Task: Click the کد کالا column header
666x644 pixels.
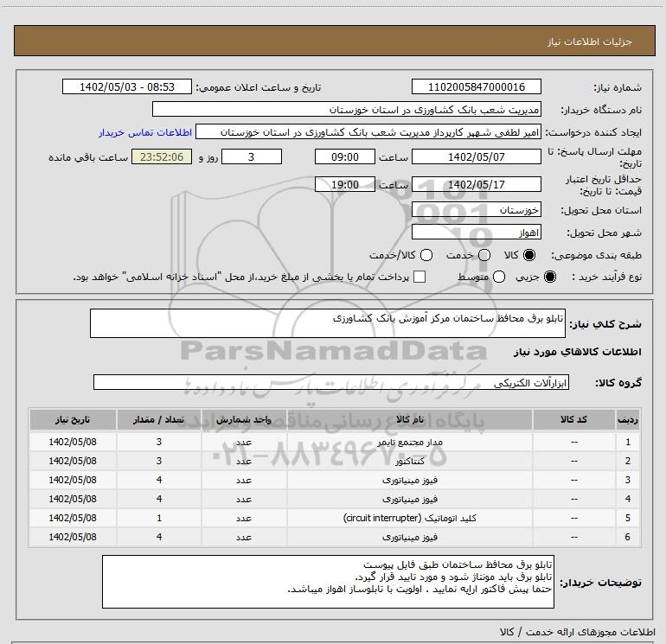Action: (x=573, y=420)
